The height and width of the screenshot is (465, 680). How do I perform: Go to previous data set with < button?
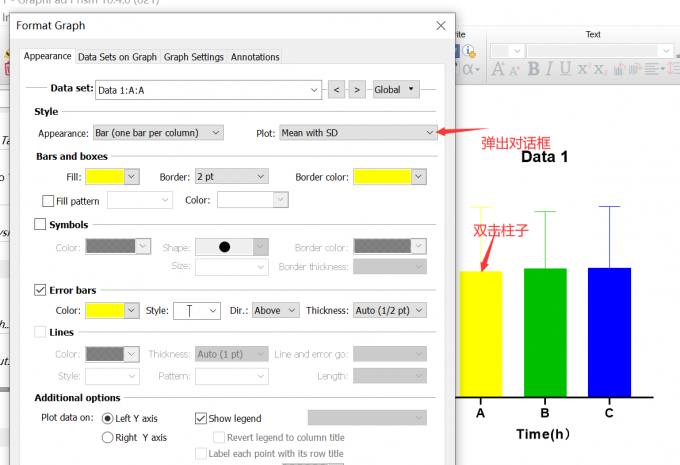pyautogui.click(x=337, y=90)
